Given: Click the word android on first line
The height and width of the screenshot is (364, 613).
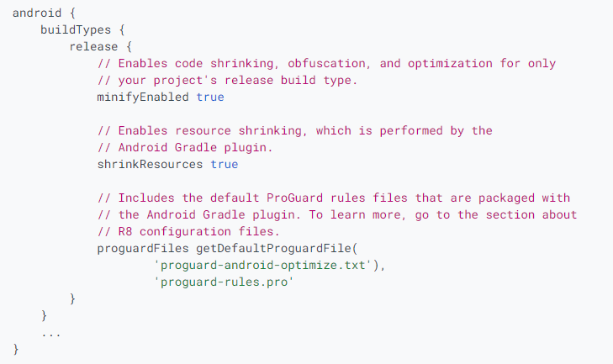Looking at the screenshot, I should pos(37,13).
